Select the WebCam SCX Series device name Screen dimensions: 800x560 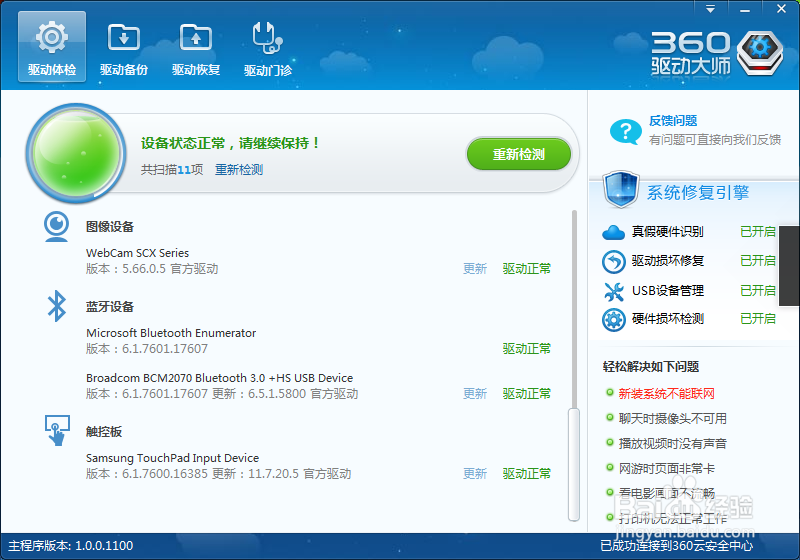(x=137, y=253)
